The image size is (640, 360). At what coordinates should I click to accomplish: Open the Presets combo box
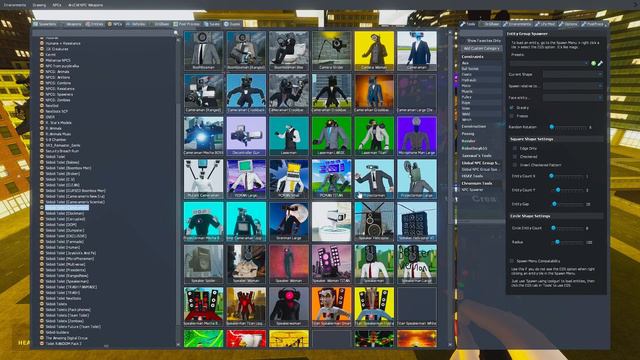[x=549, y=63]
